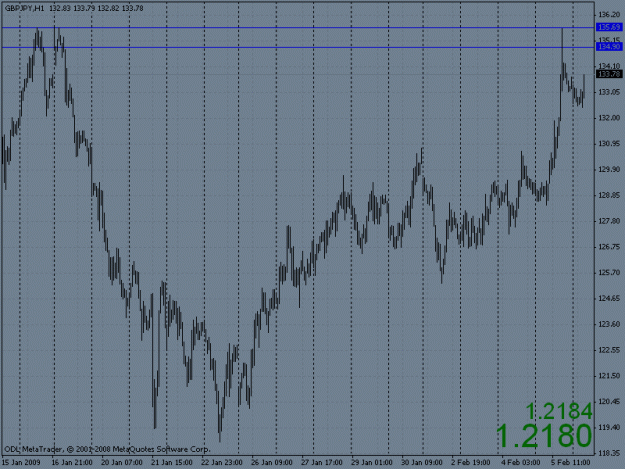Image resolution: width=625 pixels, height=469 pixels.
Task: Click the 4 Feb 03:00 time label
Action: [x=521, y=462]
